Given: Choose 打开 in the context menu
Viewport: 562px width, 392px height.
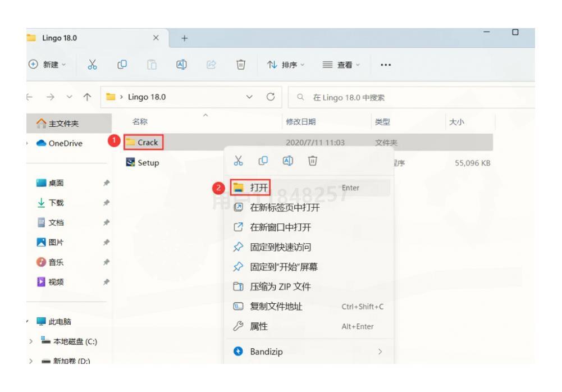Looking at the screenshot, I should coord(310,188).
